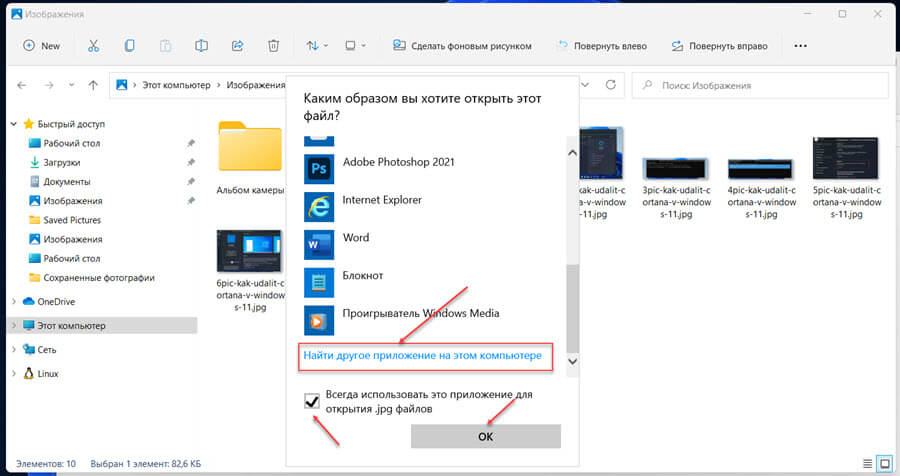Screen dimensions: 900x476
Task: Click the app list scroll up arrow
Action: (572, 153)
